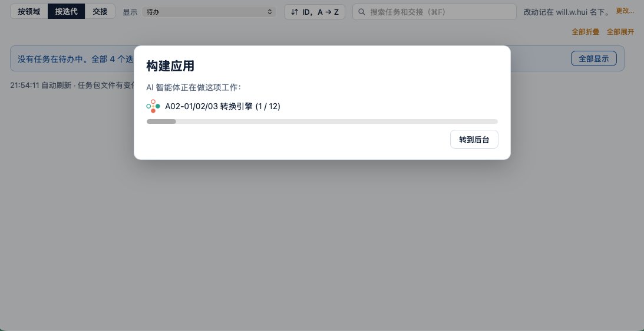Open the 显示 待办 filter dropdown
The image size is (644, 331).
point(209,12)
